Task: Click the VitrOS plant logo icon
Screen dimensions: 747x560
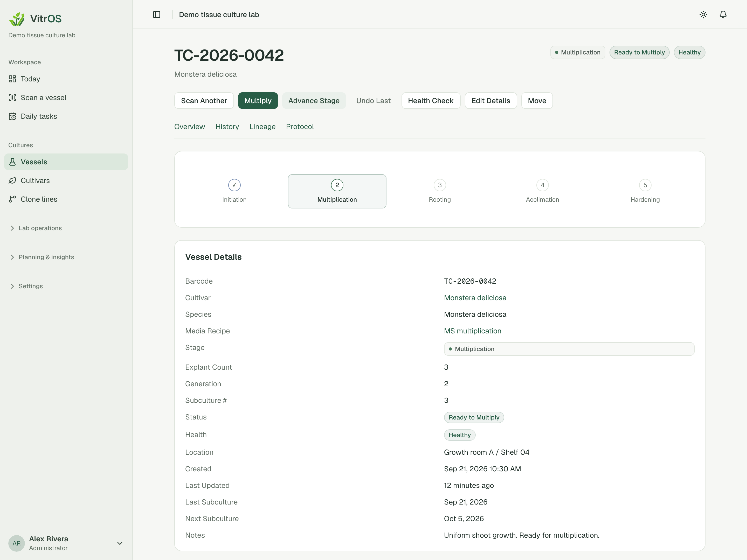Action: pyautogui.click(x=17, y=19)
